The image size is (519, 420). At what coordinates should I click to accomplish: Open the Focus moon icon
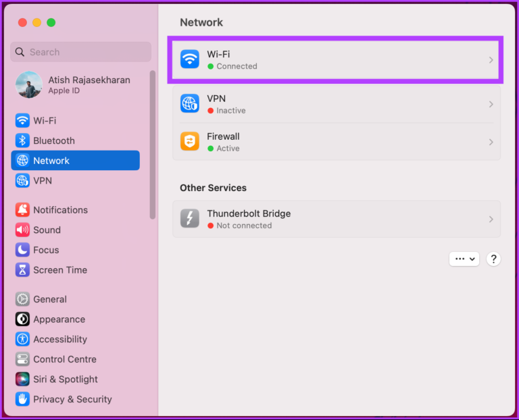(22, 250)
